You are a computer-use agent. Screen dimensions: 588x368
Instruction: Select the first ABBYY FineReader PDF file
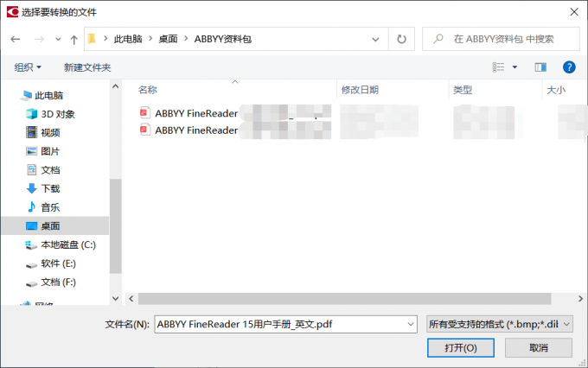pos(196,113)
